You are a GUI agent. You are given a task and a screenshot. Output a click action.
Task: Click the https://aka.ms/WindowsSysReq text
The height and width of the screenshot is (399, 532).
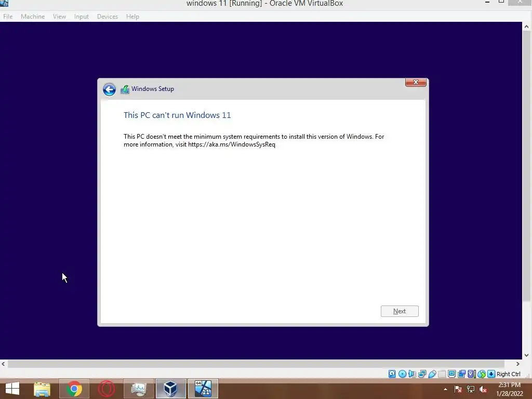click(232, 144)
